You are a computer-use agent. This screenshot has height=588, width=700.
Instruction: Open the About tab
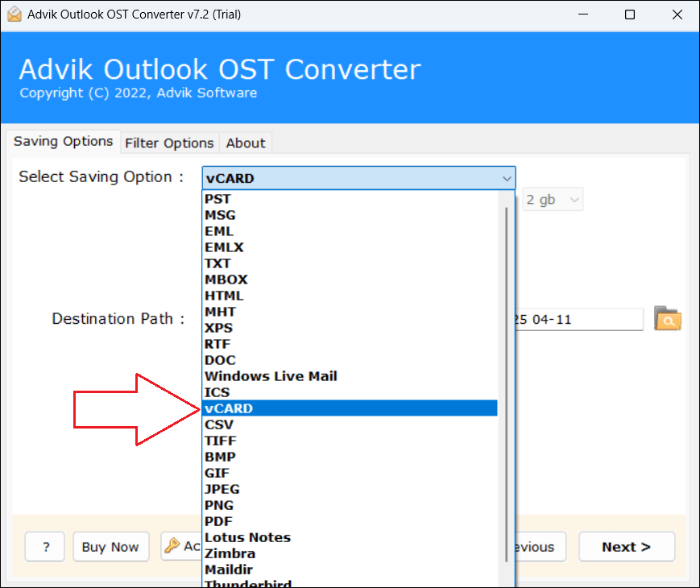tap(246, 143)
